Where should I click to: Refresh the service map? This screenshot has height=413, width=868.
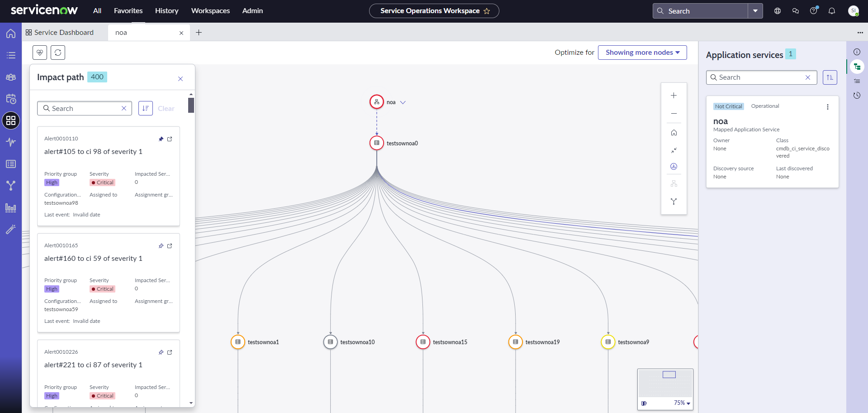point(58,53)
